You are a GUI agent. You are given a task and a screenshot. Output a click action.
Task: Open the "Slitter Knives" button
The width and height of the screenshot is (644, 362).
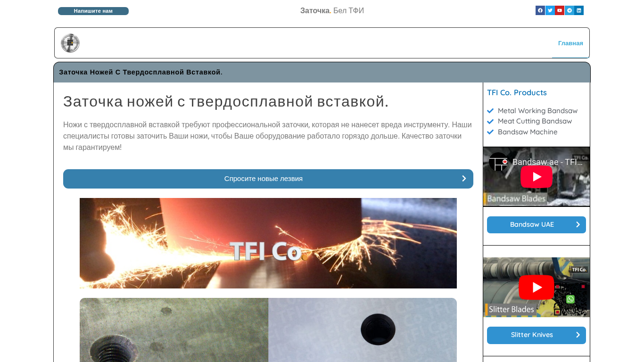click(537, 335)
